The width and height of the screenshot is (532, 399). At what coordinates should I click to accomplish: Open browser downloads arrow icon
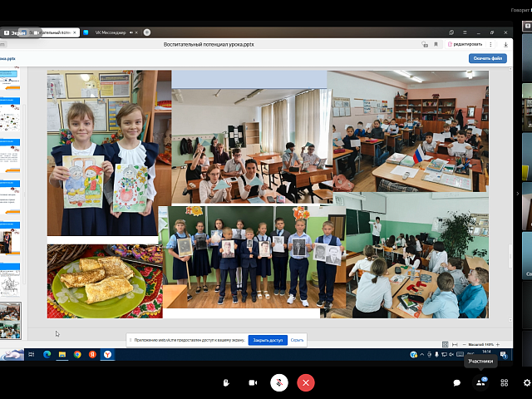(505, 44)
